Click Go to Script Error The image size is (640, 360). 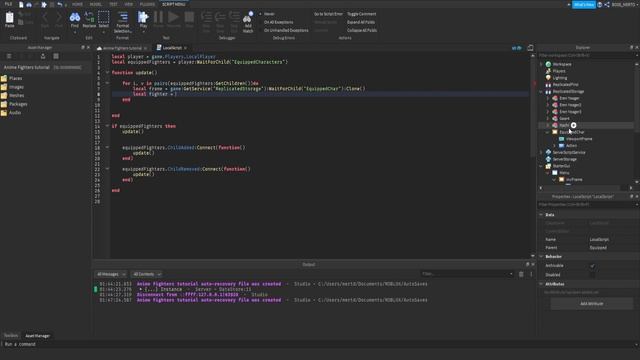(328, 14)
